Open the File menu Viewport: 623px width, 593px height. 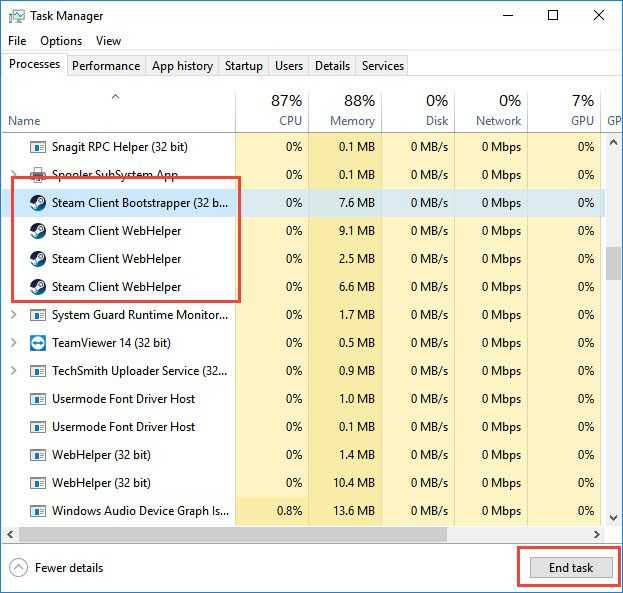tap(17, 41)
